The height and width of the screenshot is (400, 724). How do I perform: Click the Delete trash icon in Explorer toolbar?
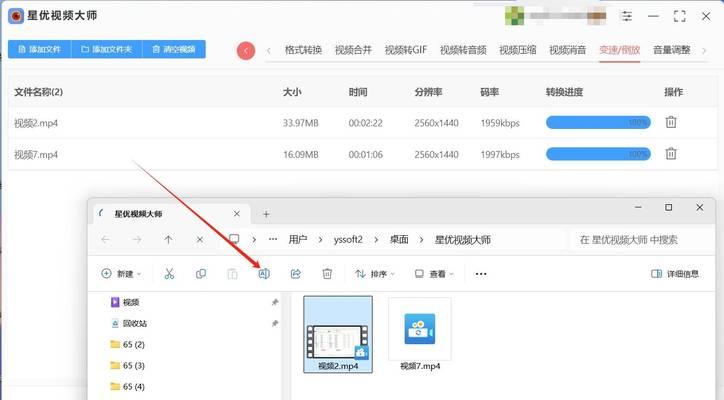coord(327,274)
